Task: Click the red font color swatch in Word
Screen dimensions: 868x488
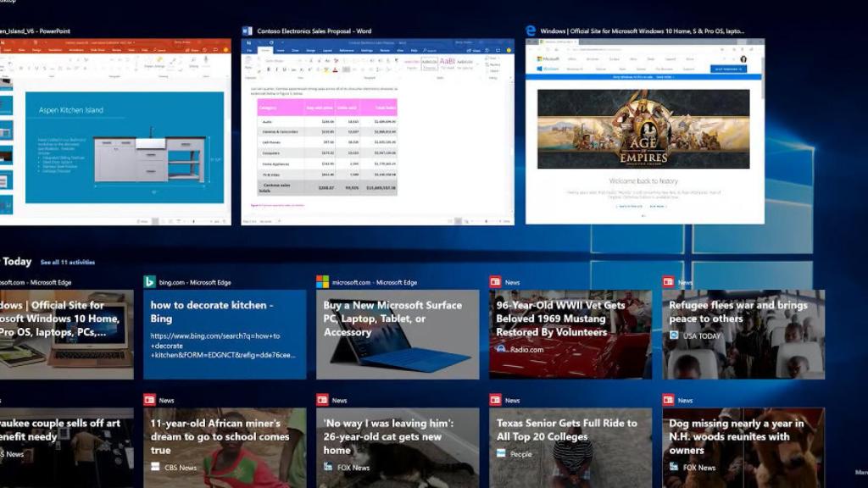Action: click(335, 70)
